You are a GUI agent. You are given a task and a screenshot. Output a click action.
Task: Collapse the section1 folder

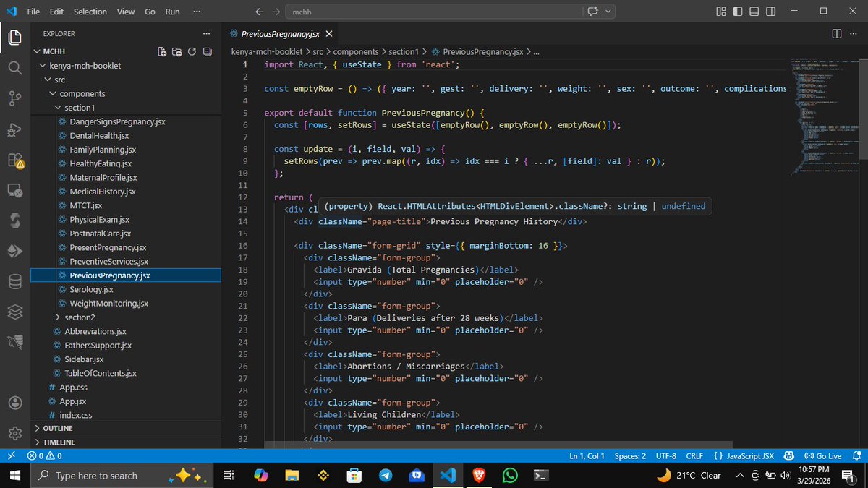coord(58,108)
